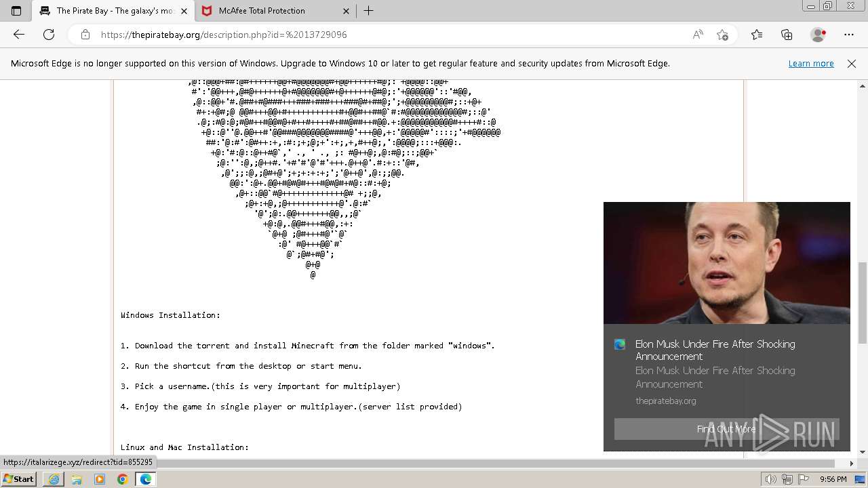
Task: Click the Edge icon in notification
Action: click(x=620, y=344)
